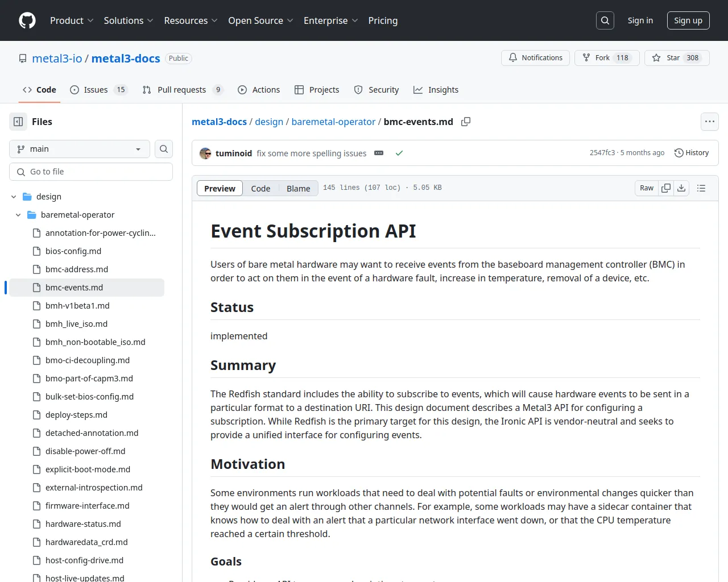Open the Issues tab
Viewport: 728px width, 582px height.
pos(99,90)
